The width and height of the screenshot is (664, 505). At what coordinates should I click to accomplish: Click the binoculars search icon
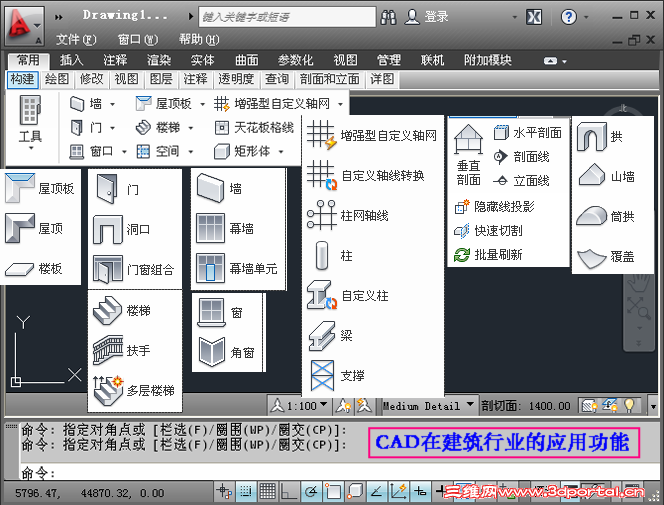pyautogui.click(x=388, y=17)
